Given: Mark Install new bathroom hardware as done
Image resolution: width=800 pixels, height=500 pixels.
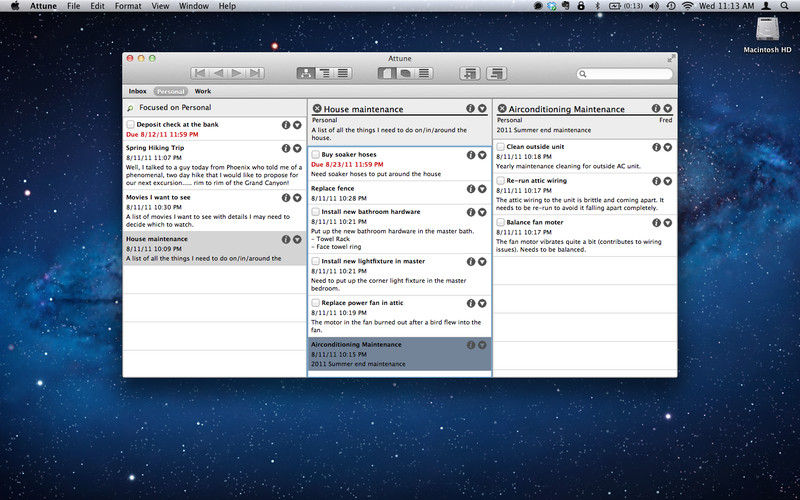Looking at the screenshot, I should pyautogui.click(x=316, y=212).
